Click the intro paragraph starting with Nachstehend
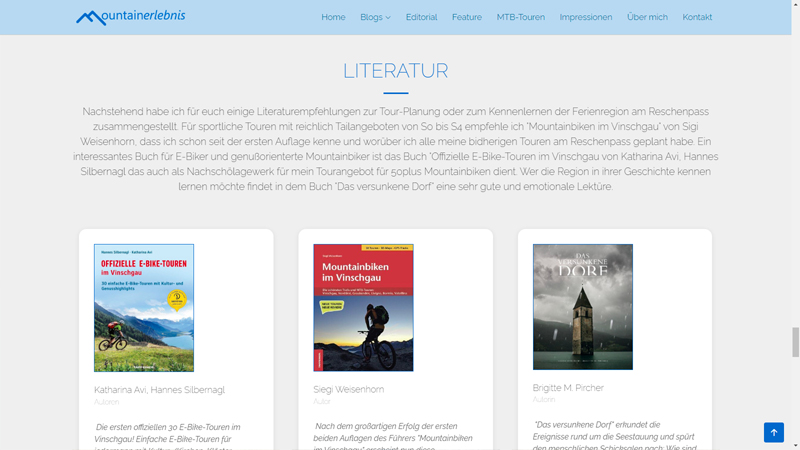This screenshot has width=800, height=450. coord(395,149)
